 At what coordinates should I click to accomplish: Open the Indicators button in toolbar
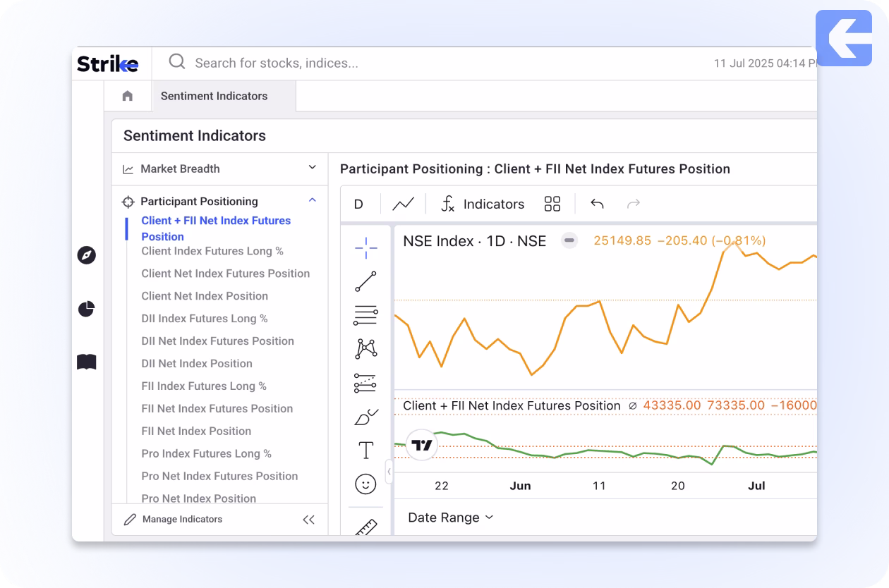coord(483,204)
